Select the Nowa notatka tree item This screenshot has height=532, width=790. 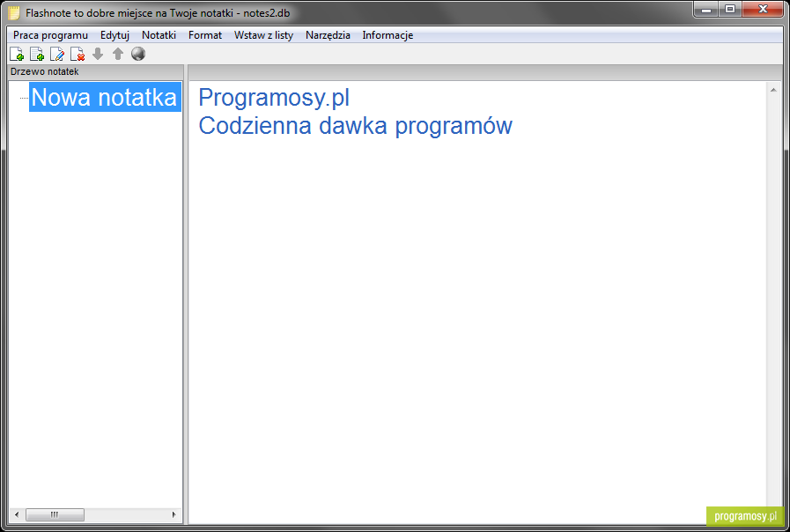[x=105, y=97]
